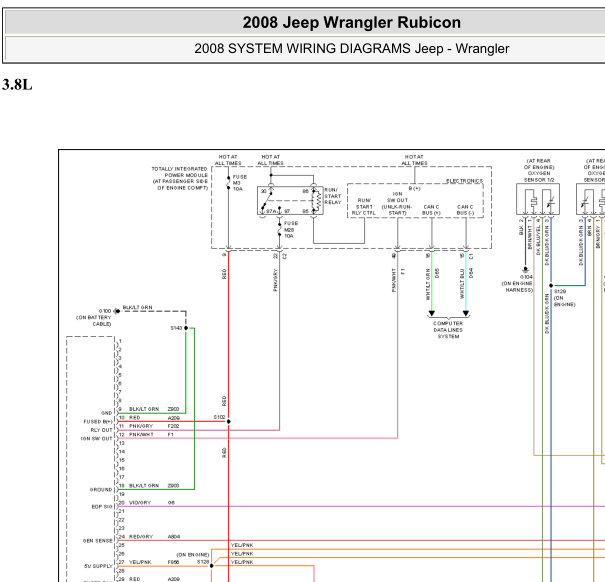Click relay terminal "87A" label
Image resolution: width=605 pixels, height=582 pixels.
click(x=271, y=211)
